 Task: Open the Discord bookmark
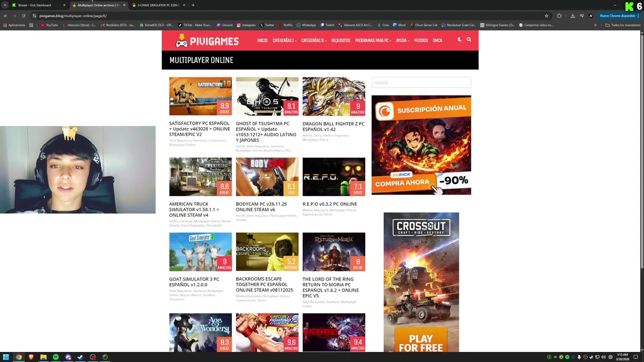point(225,25)
